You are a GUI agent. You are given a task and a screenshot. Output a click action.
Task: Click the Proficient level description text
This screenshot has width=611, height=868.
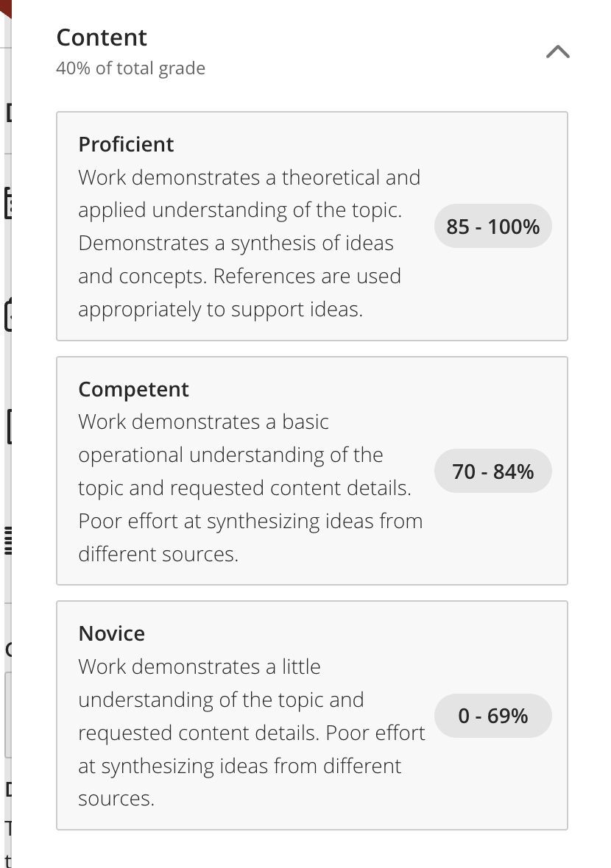[x=250, y=243]
